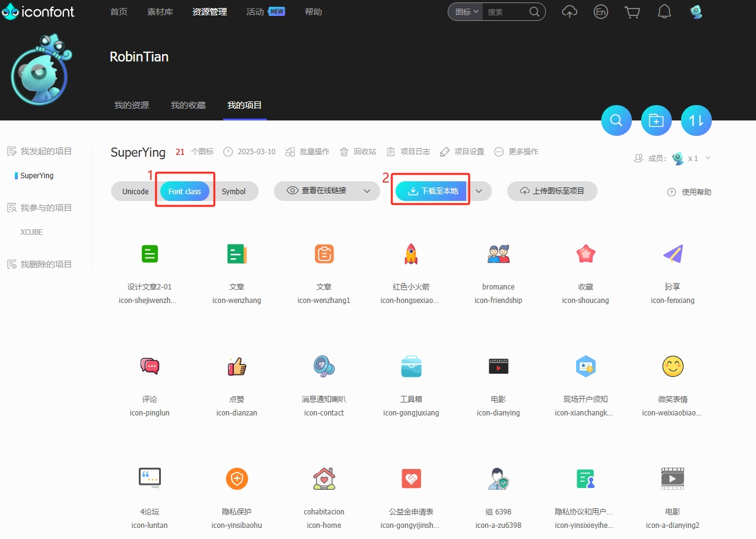This screenshot has width=756, height=539.
Task: Open the 素材库 menu item
Action: 160,11
